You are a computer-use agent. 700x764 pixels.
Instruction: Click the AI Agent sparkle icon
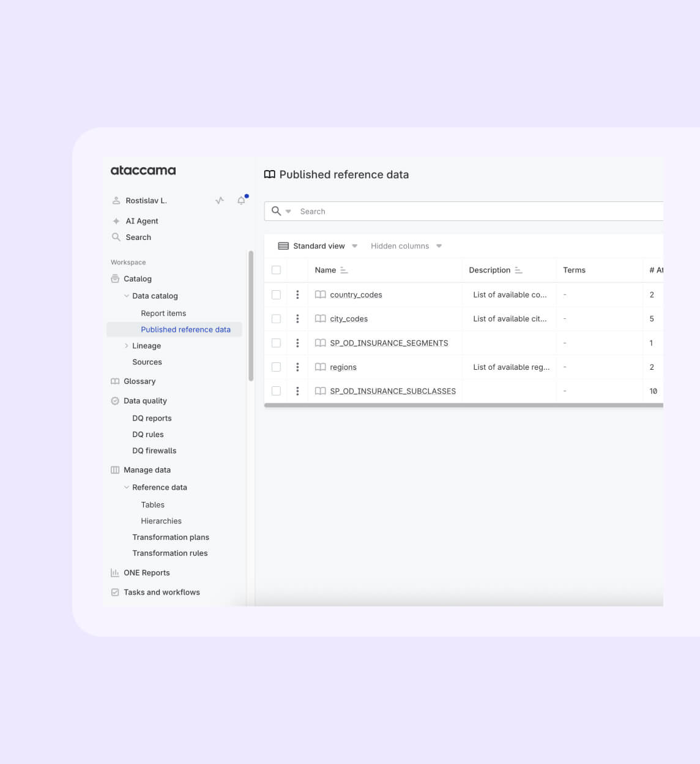(x=116, y=221)
